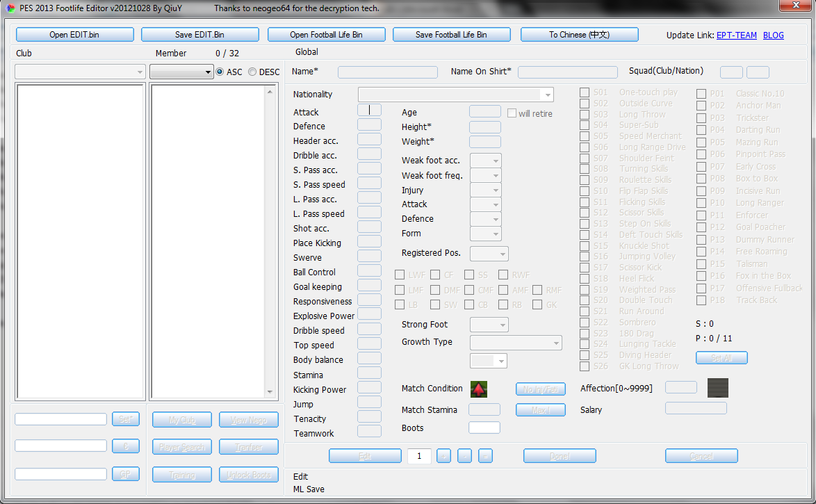Check S06 Long Range Drive skill
The height and width of the screenshot is (504, 816).
585,147
